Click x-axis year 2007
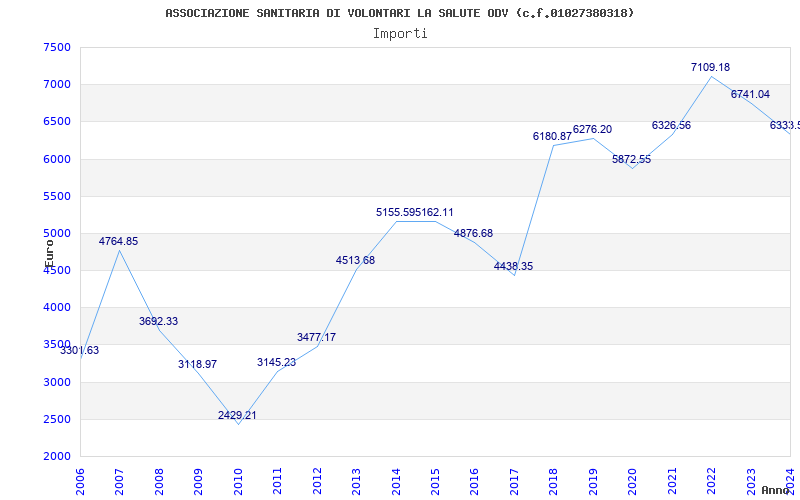Screen dimensions: 800x500 point(119,481)
